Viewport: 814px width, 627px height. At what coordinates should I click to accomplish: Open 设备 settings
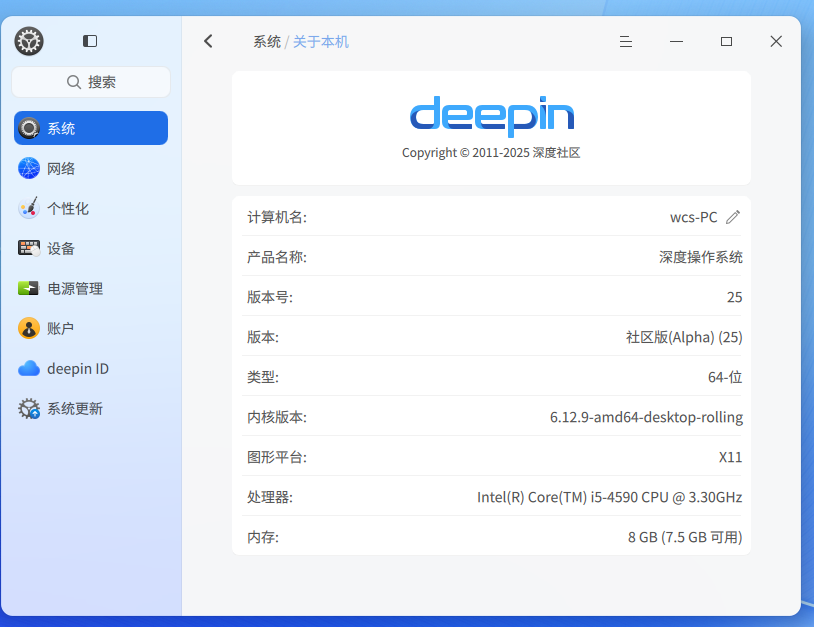(x=91, y=248)
